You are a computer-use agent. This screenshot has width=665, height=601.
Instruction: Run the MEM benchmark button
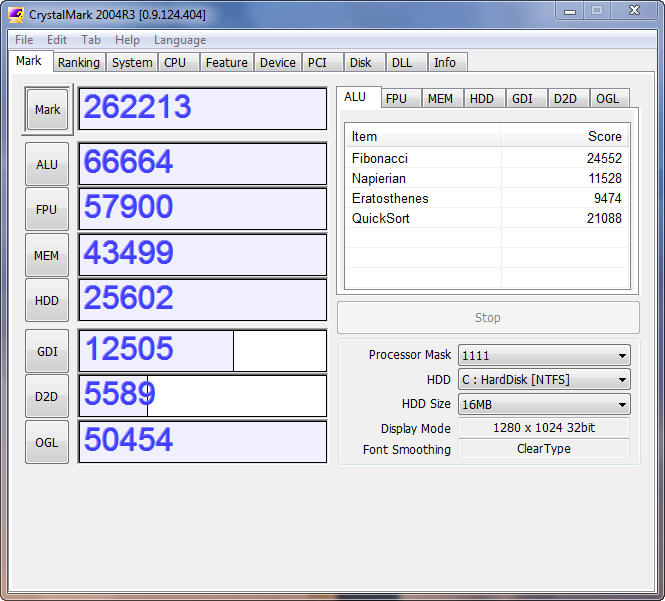[x=47, y=255]
